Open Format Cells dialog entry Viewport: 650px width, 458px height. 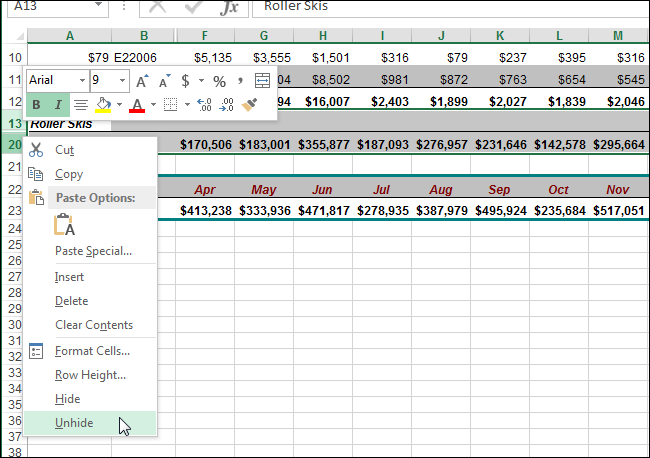point(92,351)
